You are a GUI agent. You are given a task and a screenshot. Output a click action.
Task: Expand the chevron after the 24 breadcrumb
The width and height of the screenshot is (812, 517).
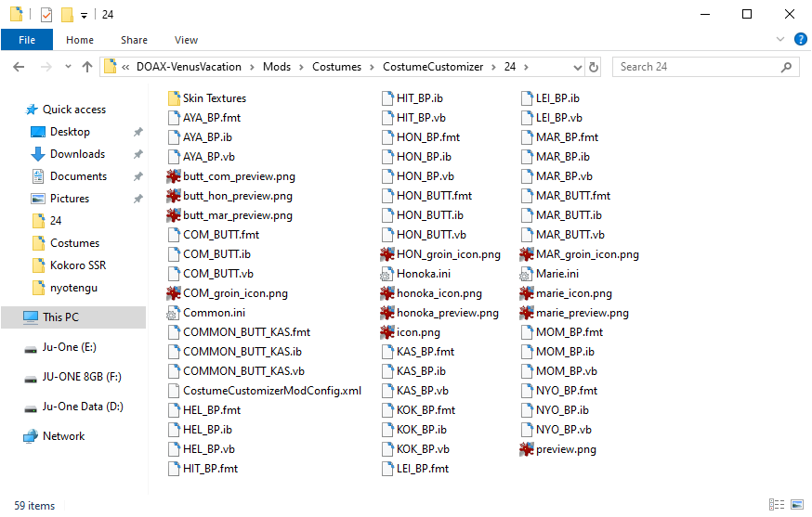(526, 67)
